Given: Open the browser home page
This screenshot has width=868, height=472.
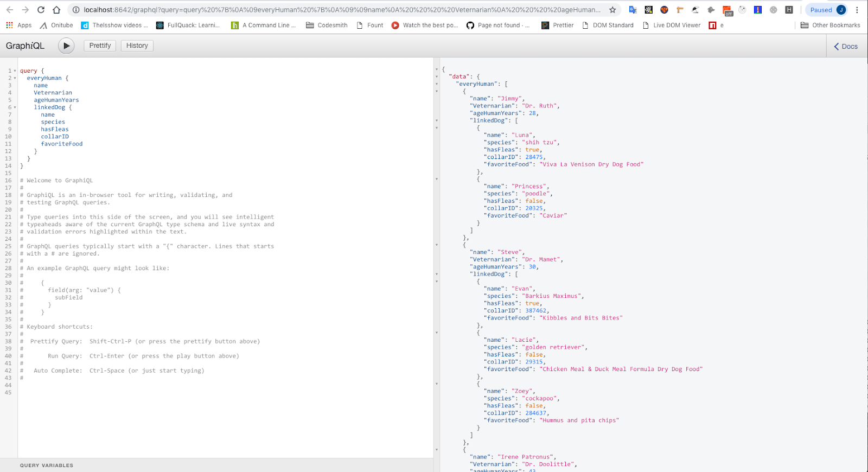Looking at the screenshot, I should (x=56, y=10).
